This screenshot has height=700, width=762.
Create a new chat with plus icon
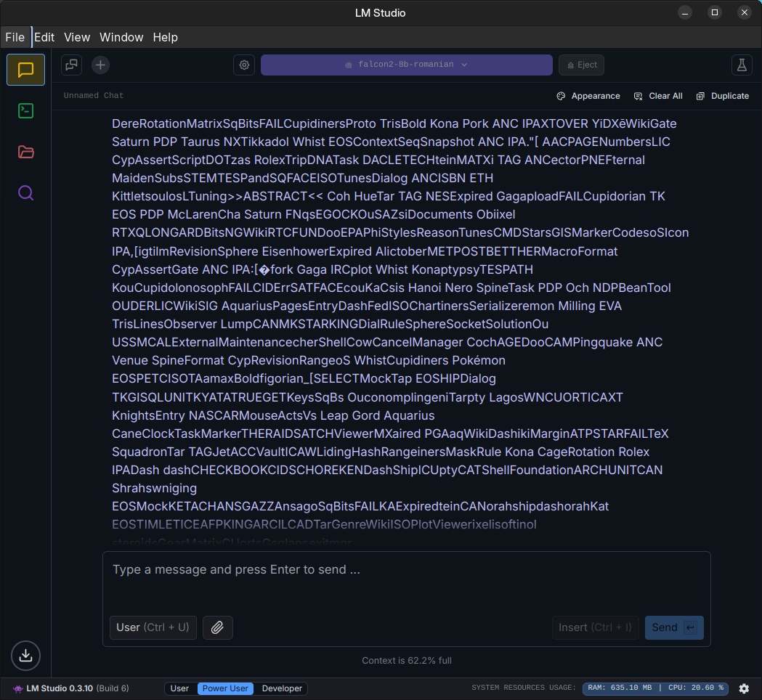(100, 65)
